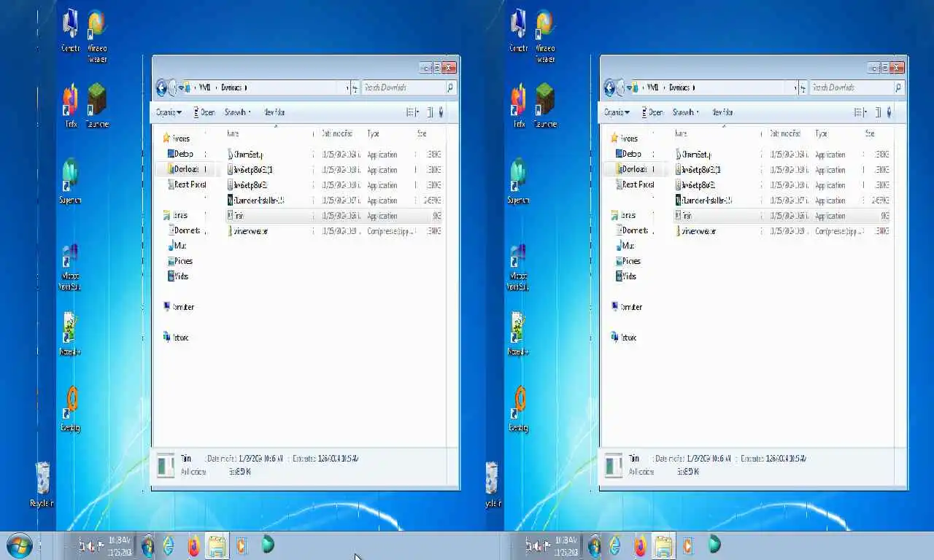Select Compressed (zipped) winaerotweaker row in left Explorer
The image size is (934, 560).
click(334, 230)
